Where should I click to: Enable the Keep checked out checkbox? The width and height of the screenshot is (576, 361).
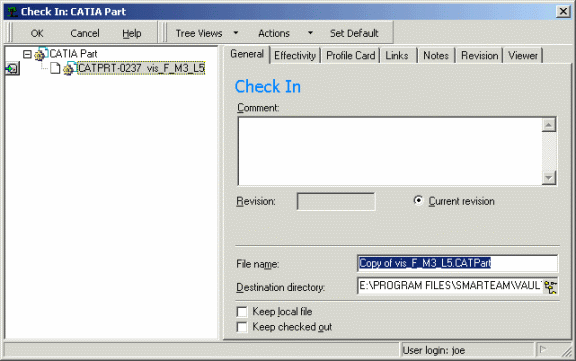pos(242,327)
